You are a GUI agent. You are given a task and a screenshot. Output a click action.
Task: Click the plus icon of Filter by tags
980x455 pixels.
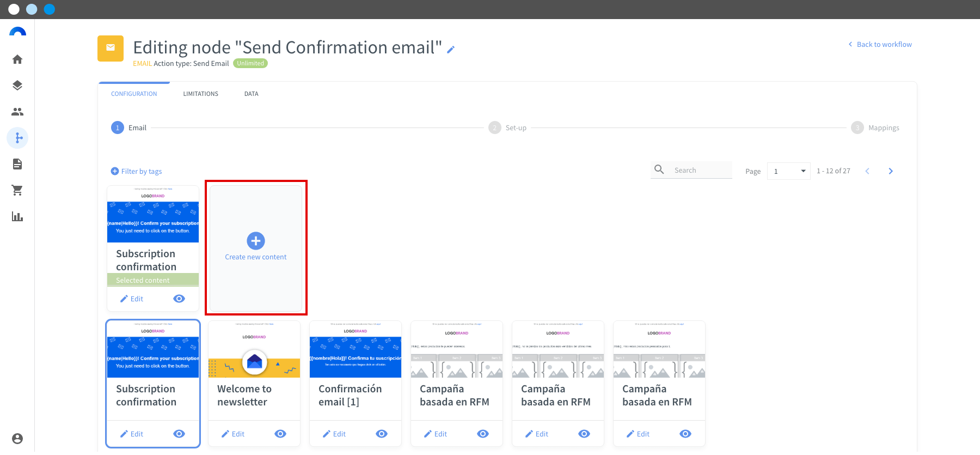click(115, 171)
